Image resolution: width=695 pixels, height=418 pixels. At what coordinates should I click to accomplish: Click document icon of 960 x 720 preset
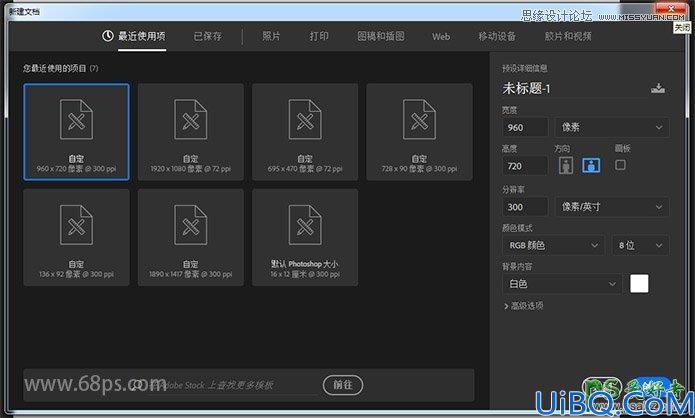(76, 120)
